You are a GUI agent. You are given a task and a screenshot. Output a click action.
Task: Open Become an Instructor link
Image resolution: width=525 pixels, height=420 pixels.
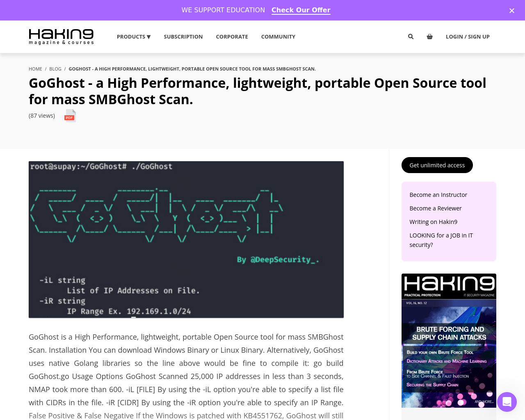pos(438,195)
